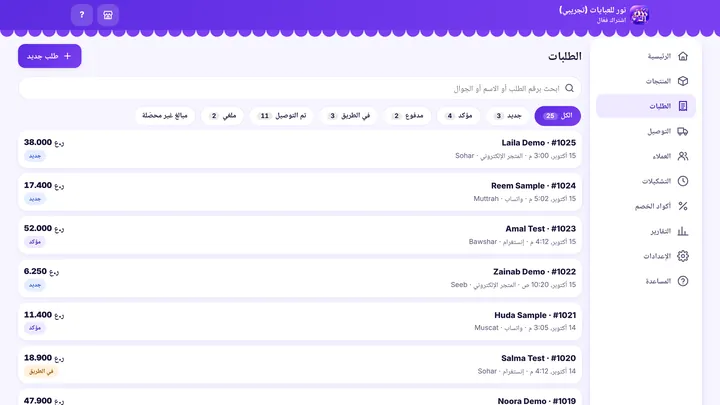Screen dimensions: 720x405
Task: Open order Noora Demo #1019
Action: click(300, 398)
